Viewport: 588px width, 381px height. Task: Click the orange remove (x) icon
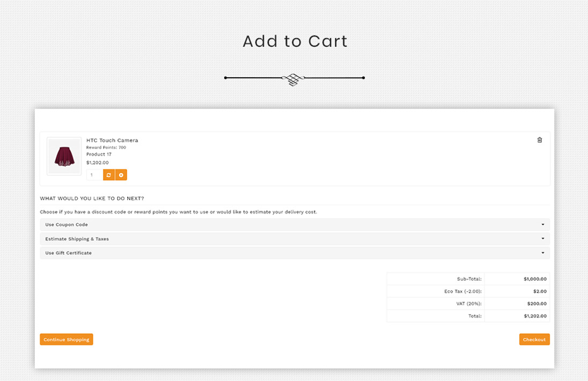coord(121,175)
